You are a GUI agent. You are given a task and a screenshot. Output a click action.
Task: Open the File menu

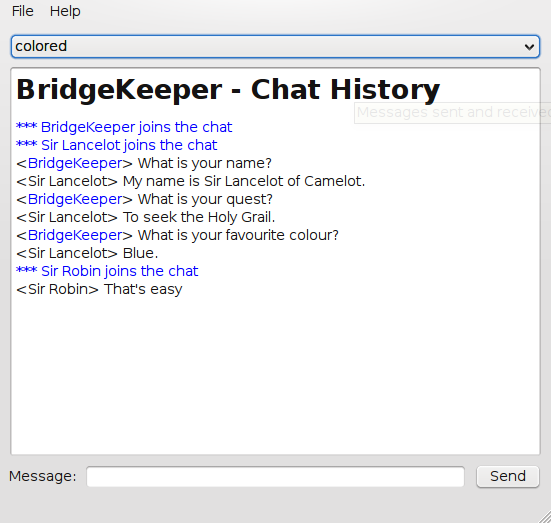pos(22,11)
